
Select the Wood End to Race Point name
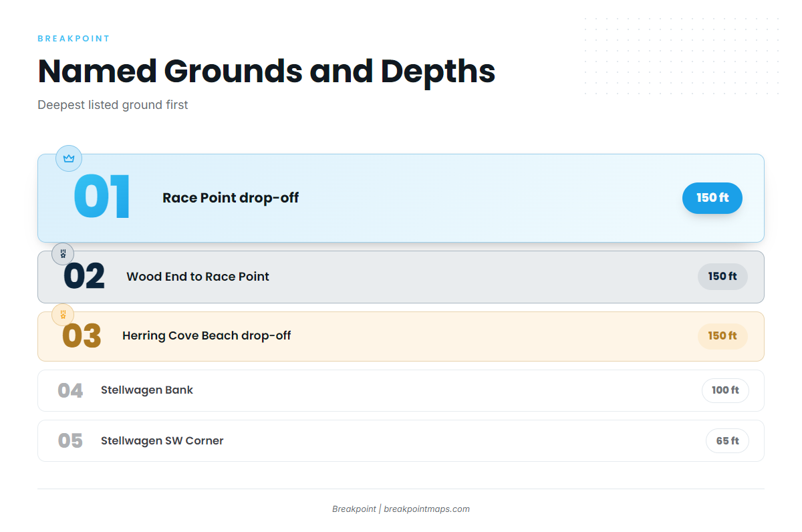coord(198,277)
